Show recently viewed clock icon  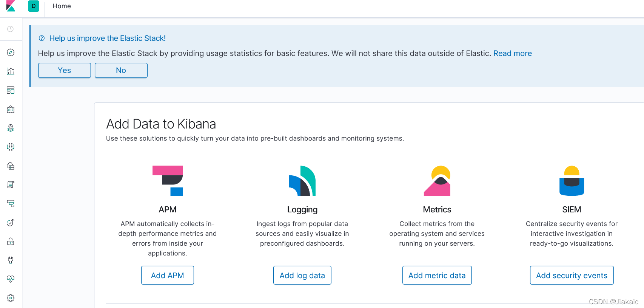(x=11, y=29)
